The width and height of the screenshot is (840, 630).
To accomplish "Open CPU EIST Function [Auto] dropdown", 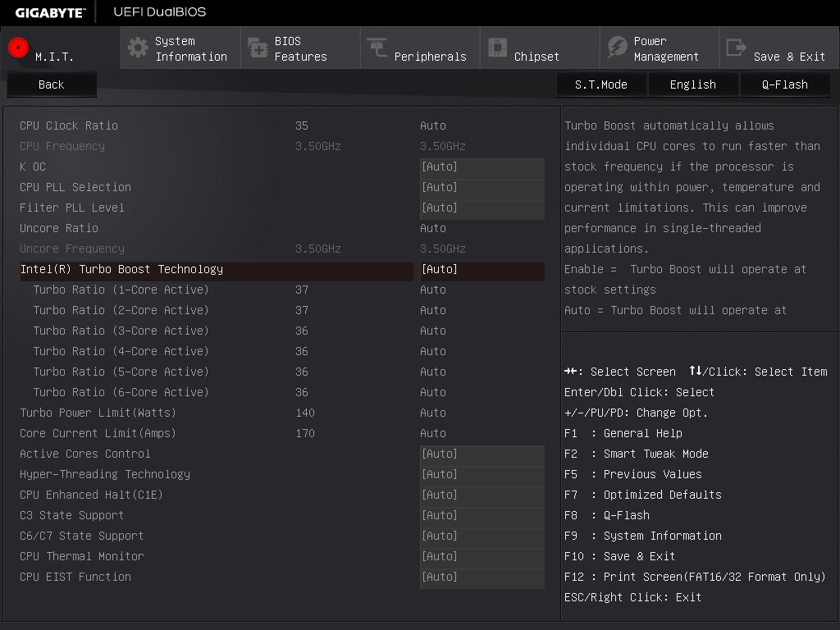I will coord(482,577).
